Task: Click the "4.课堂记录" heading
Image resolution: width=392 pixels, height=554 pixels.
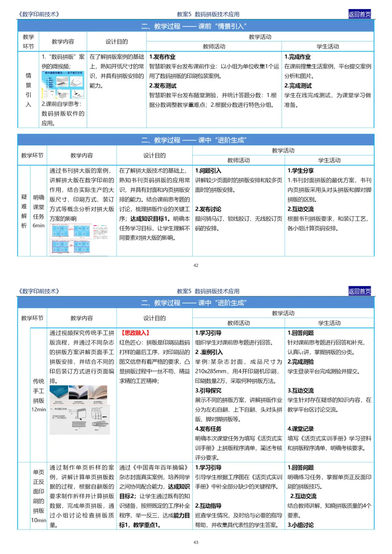Action: click(x=301, y=429)
